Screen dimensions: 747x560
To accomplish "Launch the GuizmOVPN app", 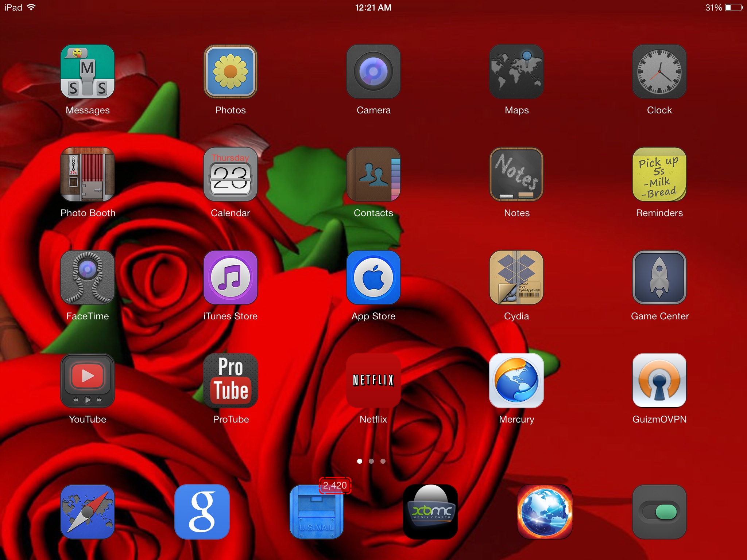I will tap(659, 381).
